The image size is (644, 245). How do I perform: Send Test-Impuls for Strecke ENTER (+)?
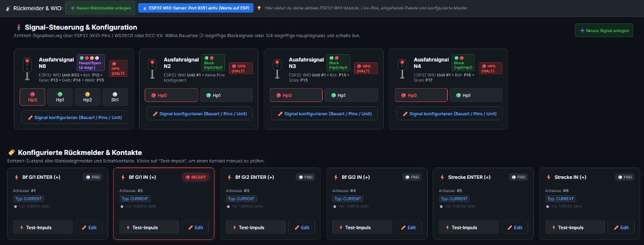click(468, 227)
